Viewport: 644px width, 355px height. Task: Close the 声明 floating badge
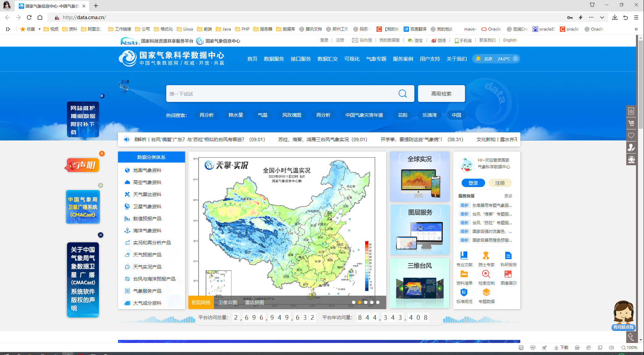point(102,154)
